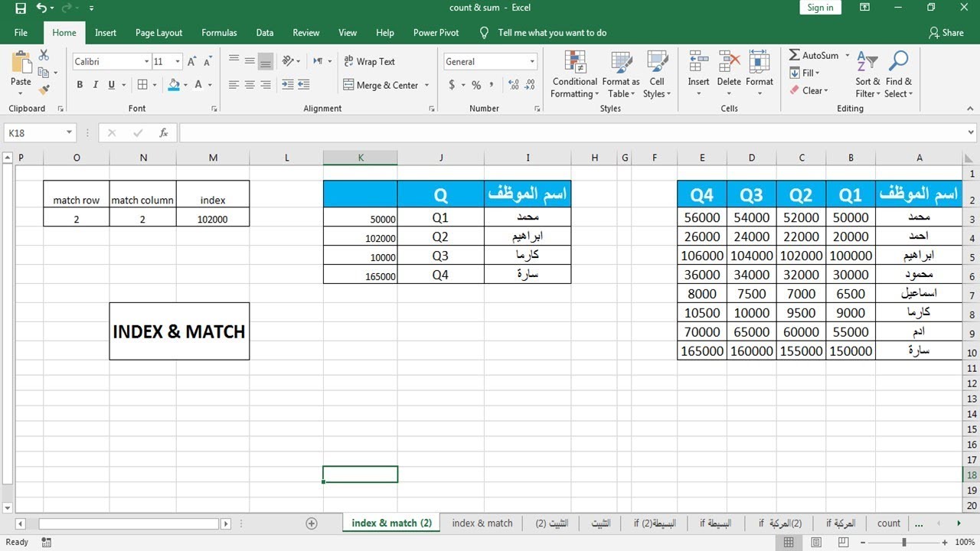
Task: Apply Accounting dollar format icon
Action: 452,85
